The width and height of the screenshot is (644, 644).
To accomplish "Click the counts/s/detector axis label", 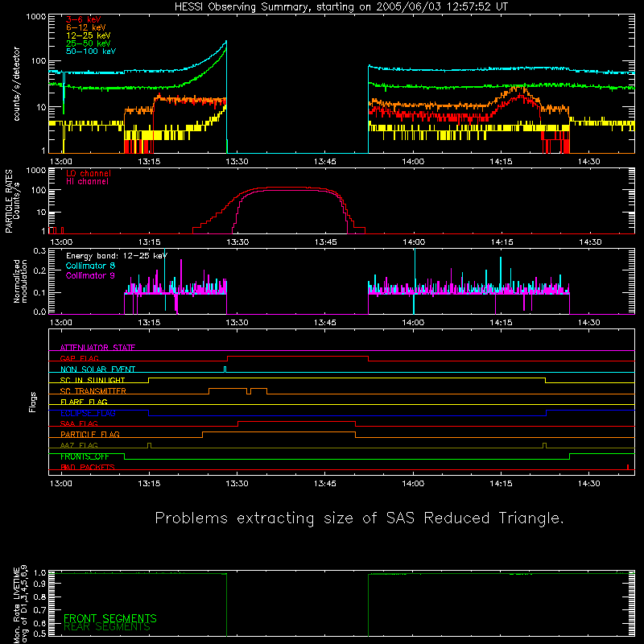I will [17, 84].
